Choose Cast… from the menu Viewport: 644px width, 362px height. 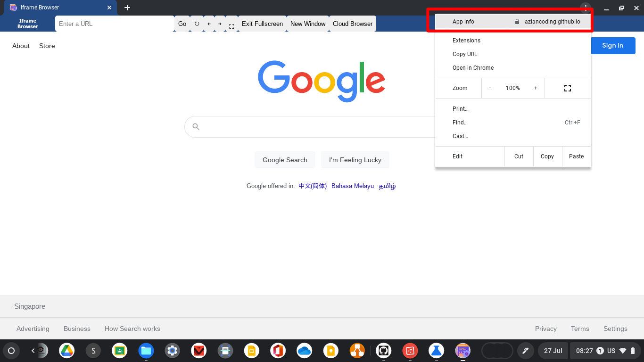[x=513, y=136]
